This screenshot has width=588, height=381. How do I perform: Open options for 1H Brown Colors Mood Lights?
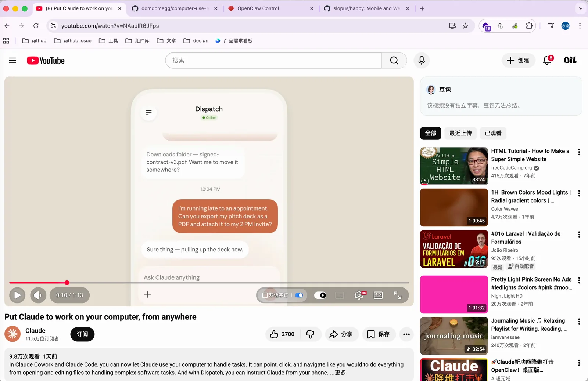(579, 193)
